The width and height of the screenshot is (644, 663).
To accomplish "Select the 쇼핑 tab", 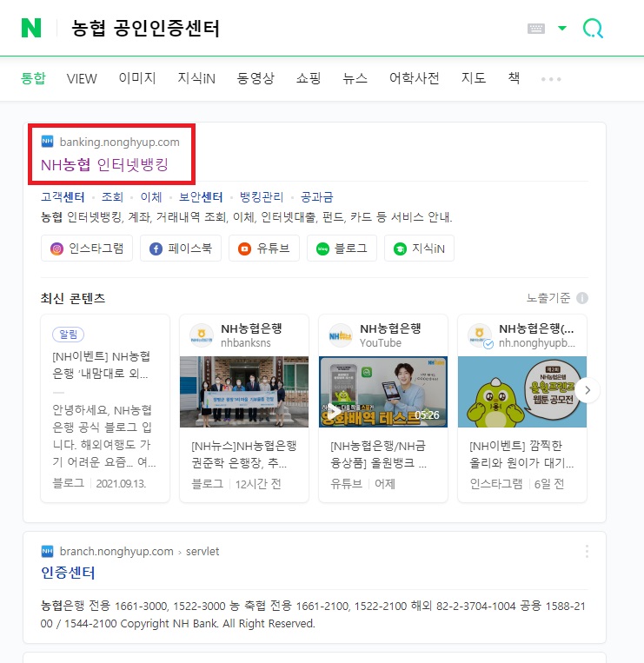I will tap(309, 78).
